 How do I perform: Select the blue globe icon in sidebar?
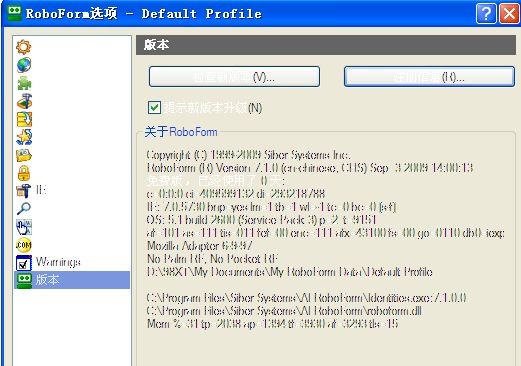click(24, 65)
